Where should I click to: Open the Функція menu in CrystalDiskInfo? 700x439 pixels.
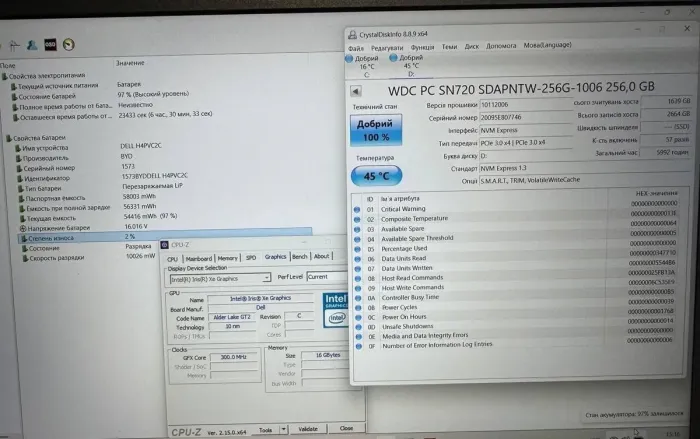(x=422, y=46)
